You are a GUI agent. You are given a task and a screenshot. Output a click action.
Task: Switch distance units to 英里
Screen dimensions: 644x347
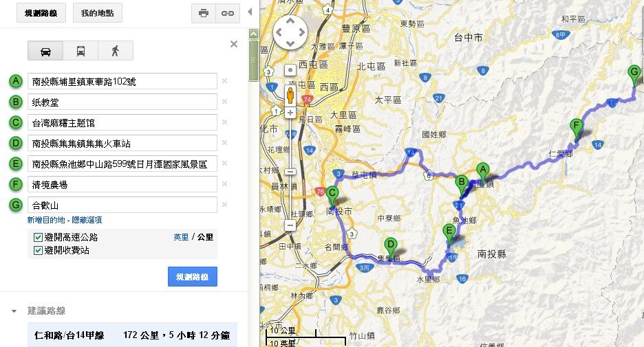[181, 237]
